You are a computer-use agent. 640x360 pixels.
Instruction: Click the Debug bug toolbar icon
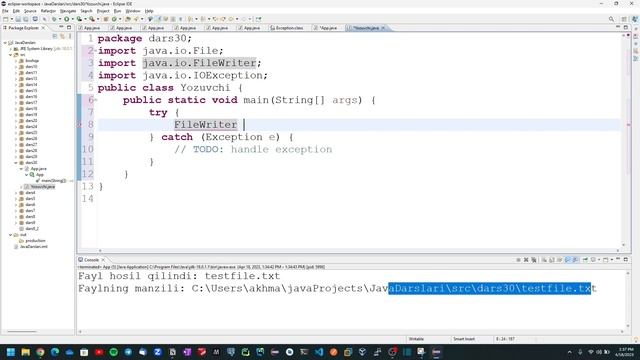(54, 19)
